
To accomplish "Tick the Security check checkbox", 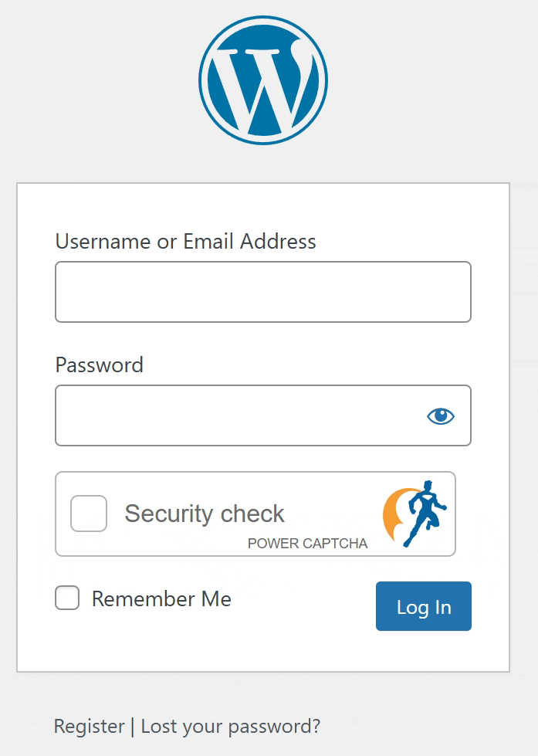I will 89,514.
